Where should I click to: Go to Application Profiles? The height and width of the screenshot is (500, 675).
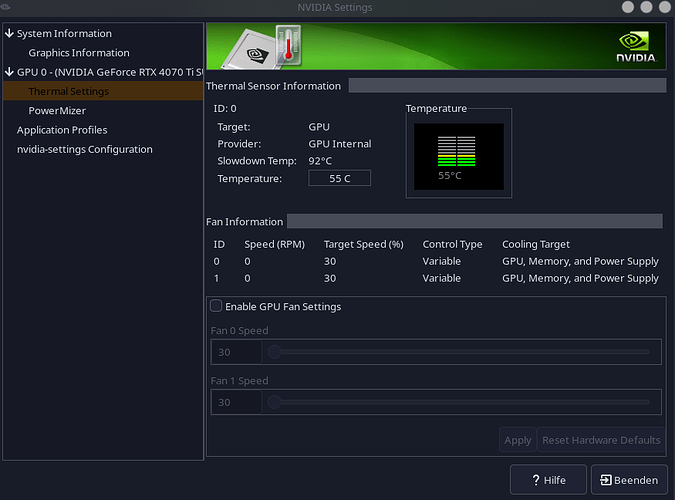tap(62, 130)
